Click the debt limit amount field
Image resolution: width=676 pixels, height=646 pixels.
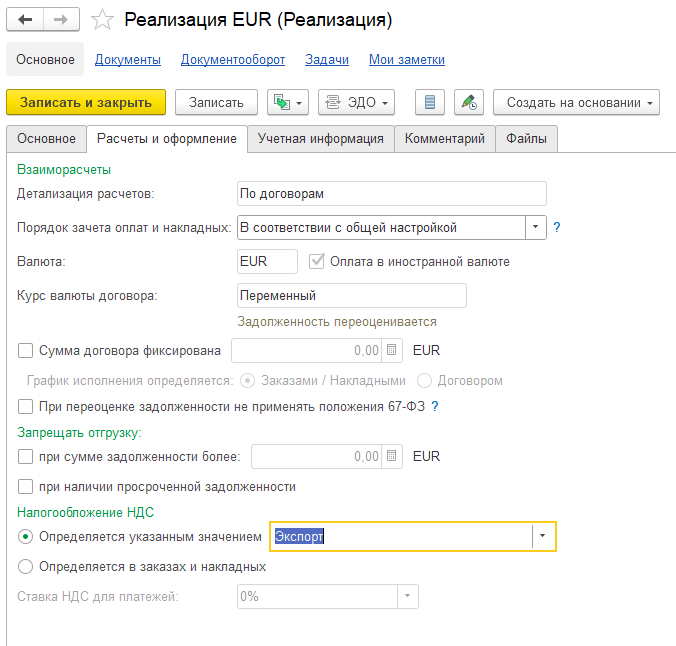coord(318,456)
